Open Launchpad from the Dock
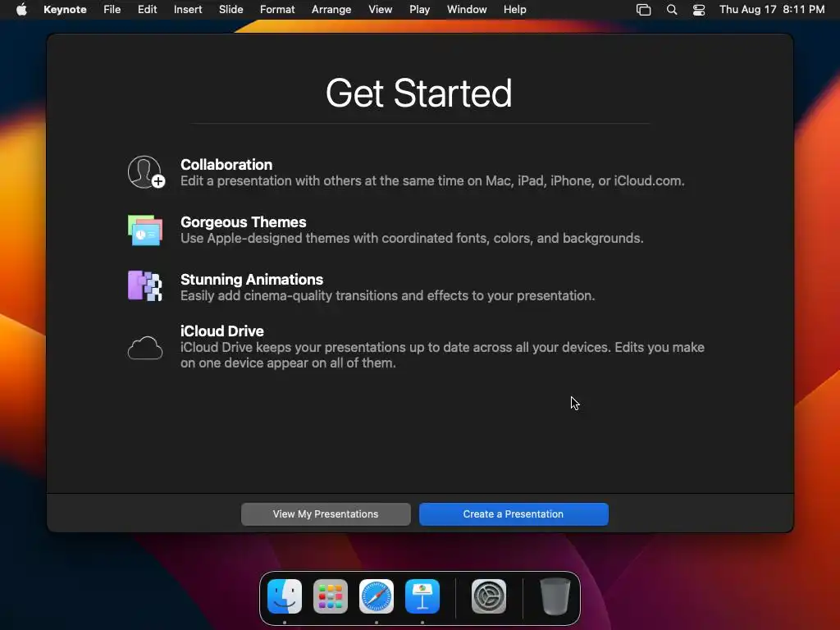Image resolution: width=840 pixels, height=630 pixels. [331, 596]
